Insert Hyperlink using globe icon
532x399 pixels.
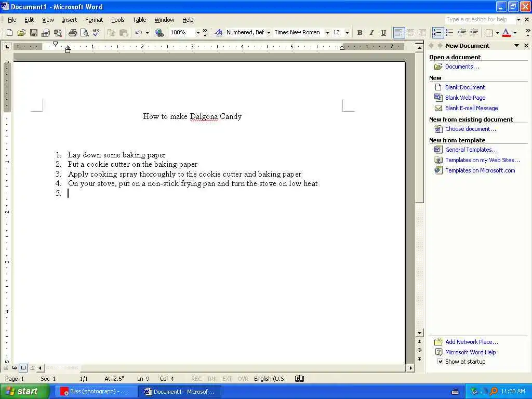[x=159, y=33]
